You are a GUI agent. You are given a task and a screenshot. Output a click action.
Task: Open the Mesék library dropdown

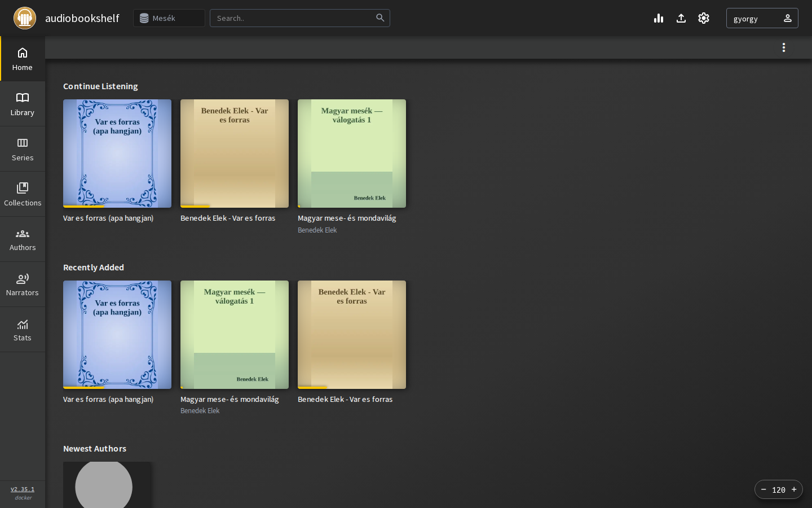point(169,18)
